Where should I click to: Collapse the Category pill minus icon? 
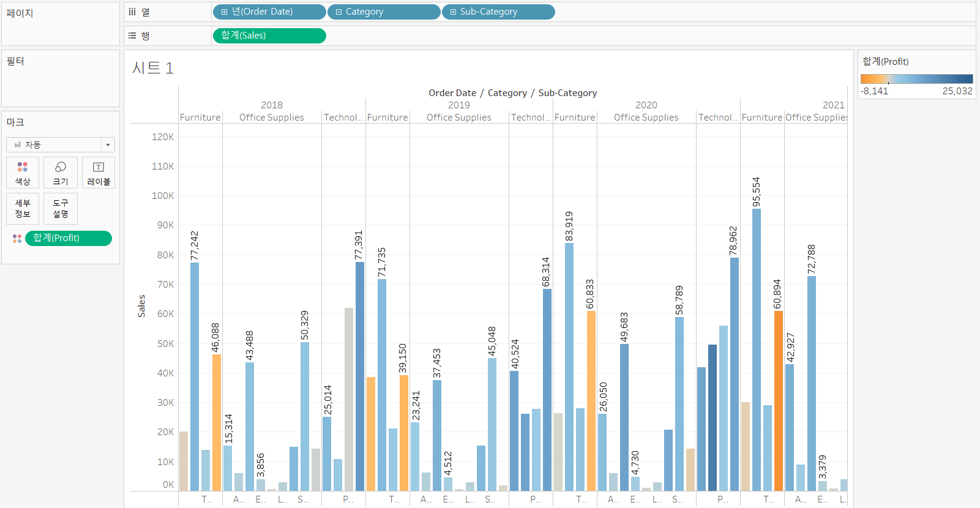pyautogui.click(x=339, y=12)
